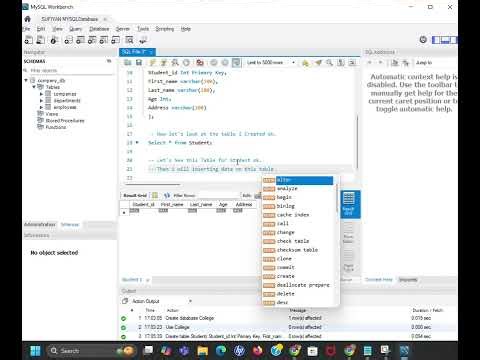This screenshot has width=480, height=360.
Task: Click the rollback transaction icon
Action: 225,63
